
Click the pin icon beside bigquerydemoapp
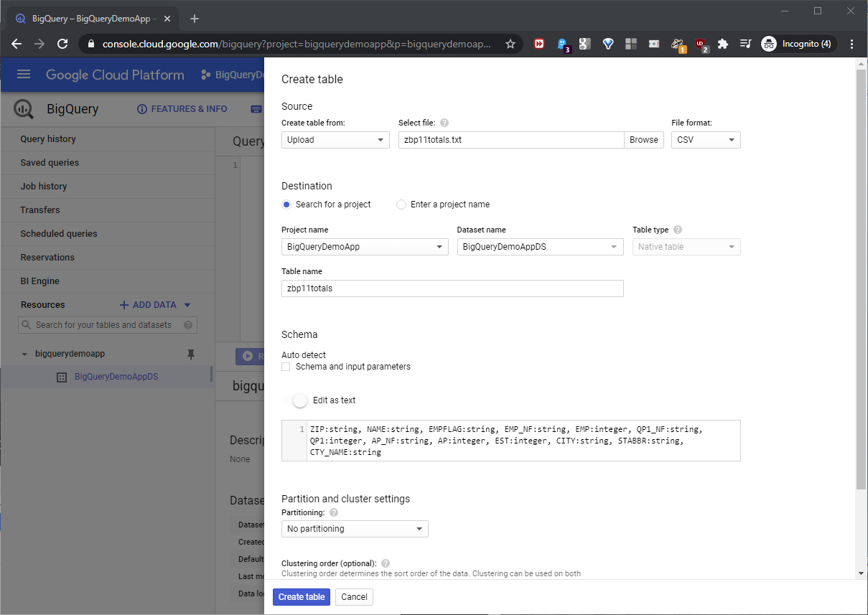click(190, 354)
